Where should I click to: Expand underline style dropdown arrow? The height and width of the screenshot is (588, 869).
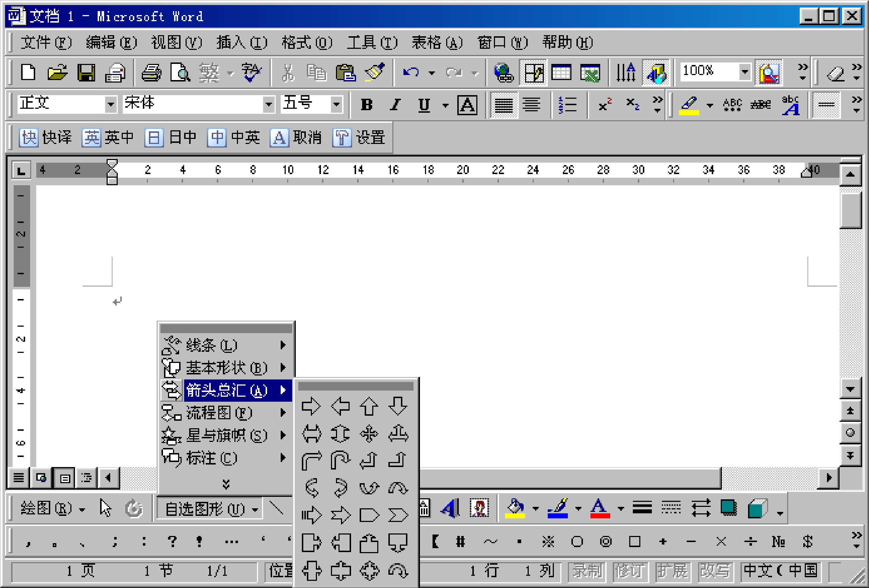[445, 105]
